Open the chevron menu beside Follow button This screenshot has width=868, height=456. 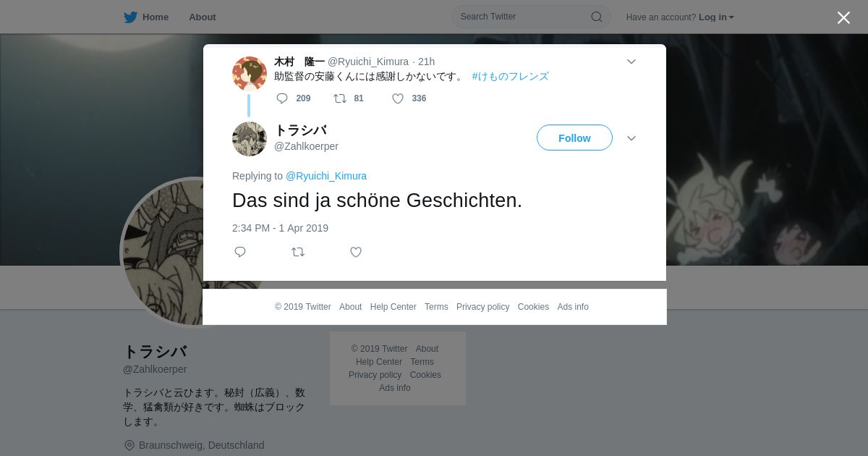click(x=631, y=138)
